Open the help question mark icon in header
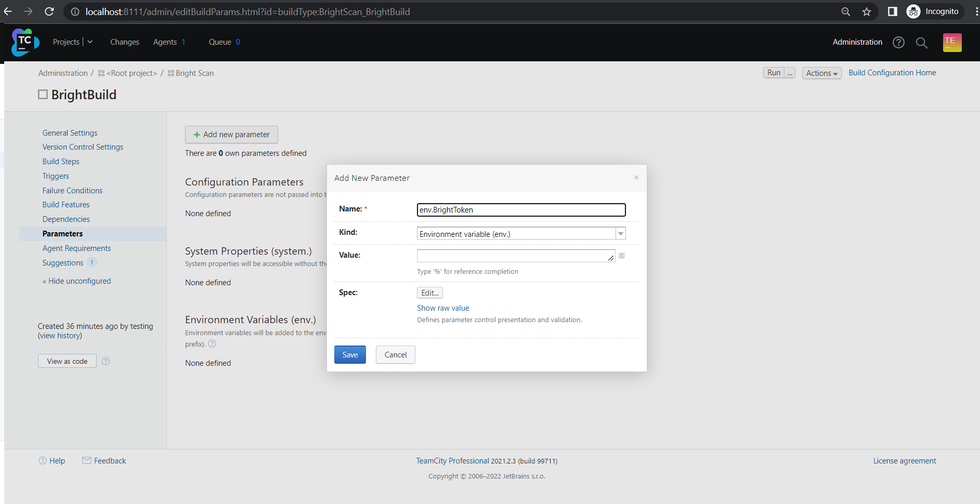 (x=898, y=43)
